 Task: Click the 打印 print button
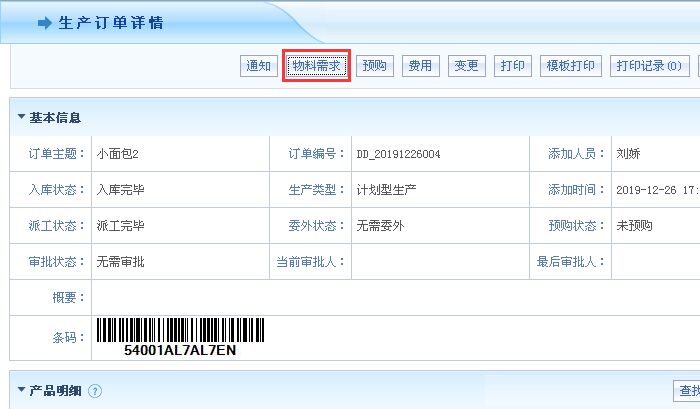pos(513,67)
